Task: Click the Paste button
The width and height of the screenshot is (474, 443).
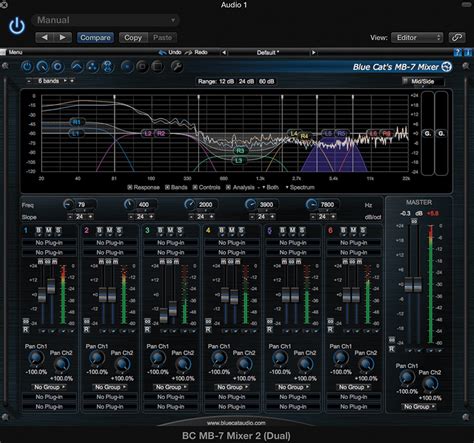Action: tap(162, 37)
